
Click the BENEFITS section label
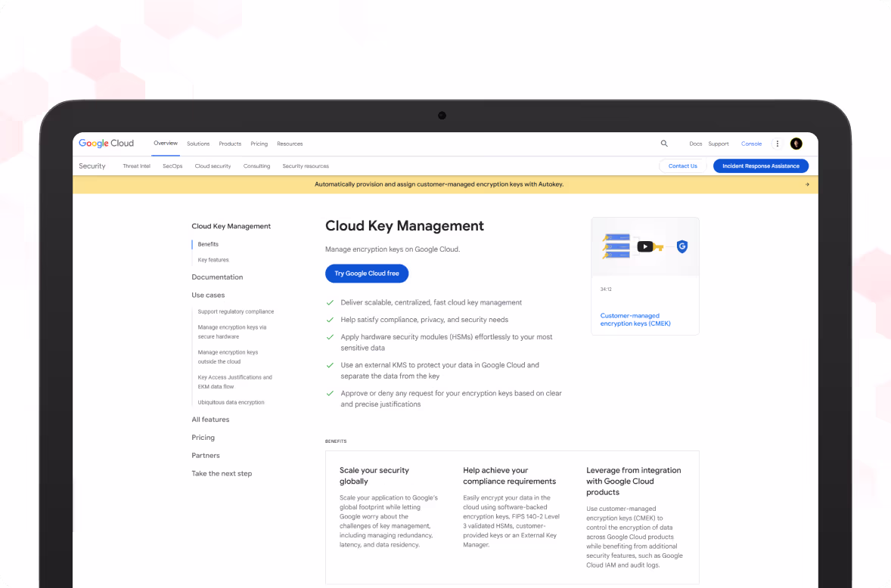click(335, 441)
